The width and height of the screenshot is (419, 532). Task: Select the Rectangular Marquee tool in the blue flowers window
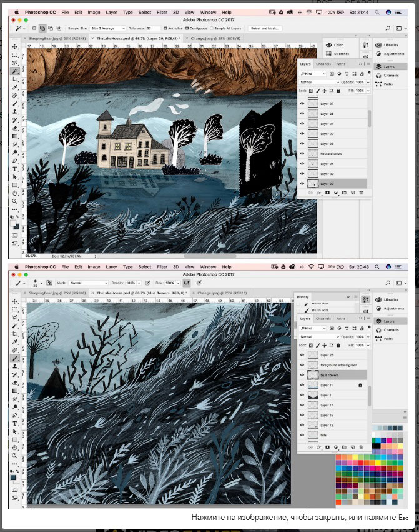(15, 309)
